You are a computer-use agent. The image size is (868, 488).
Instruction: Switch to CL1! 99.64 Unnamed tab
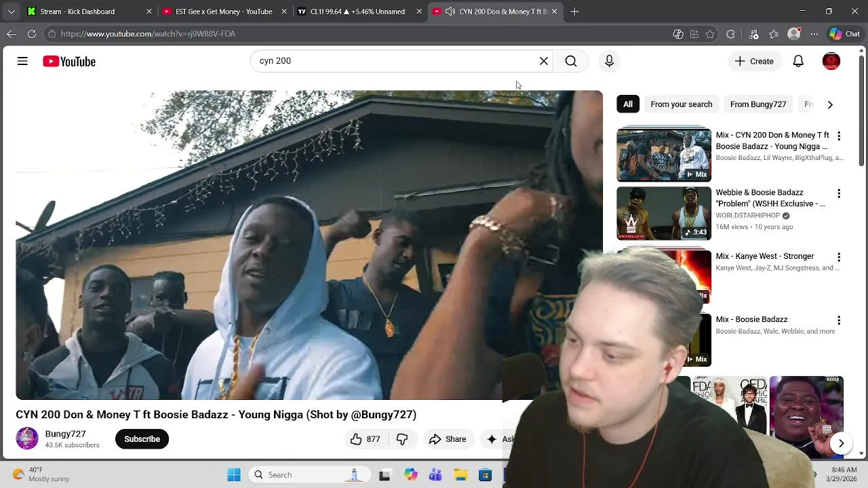click(x=358, y=12)
